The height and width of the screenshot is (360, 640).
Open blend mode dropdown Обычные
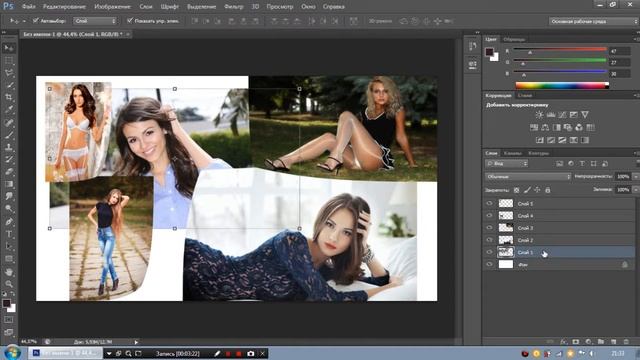click(x=528, y=177)
